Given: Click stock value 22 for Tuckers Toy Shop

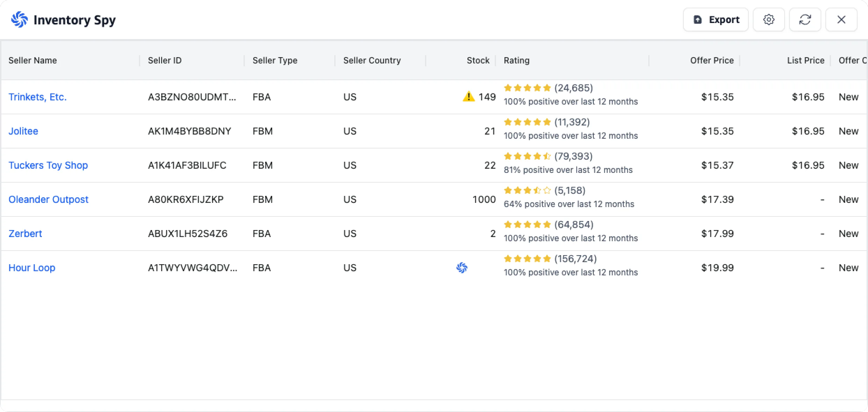Looking at the screenshot, I should point(490,165).
